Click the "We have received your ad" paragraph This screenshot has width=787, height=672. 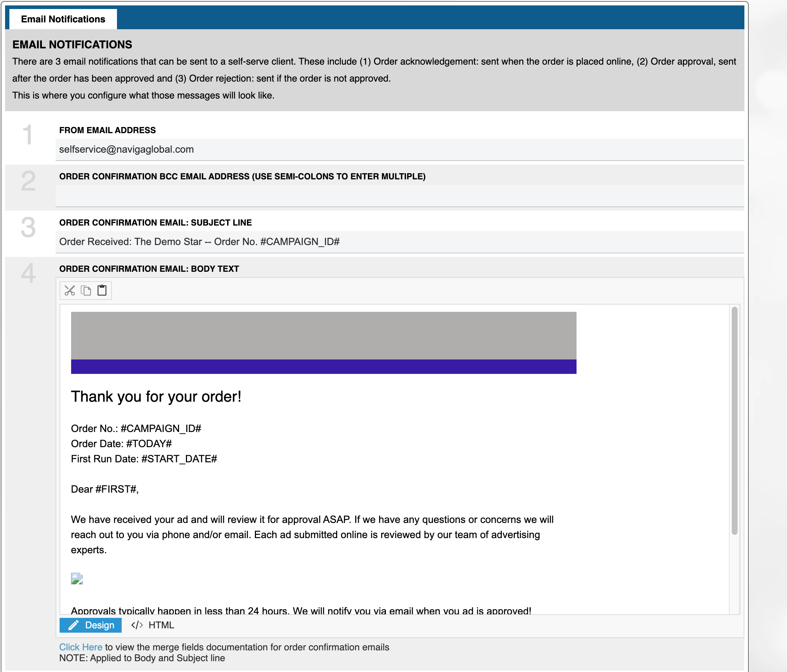[x=312, y=534]
